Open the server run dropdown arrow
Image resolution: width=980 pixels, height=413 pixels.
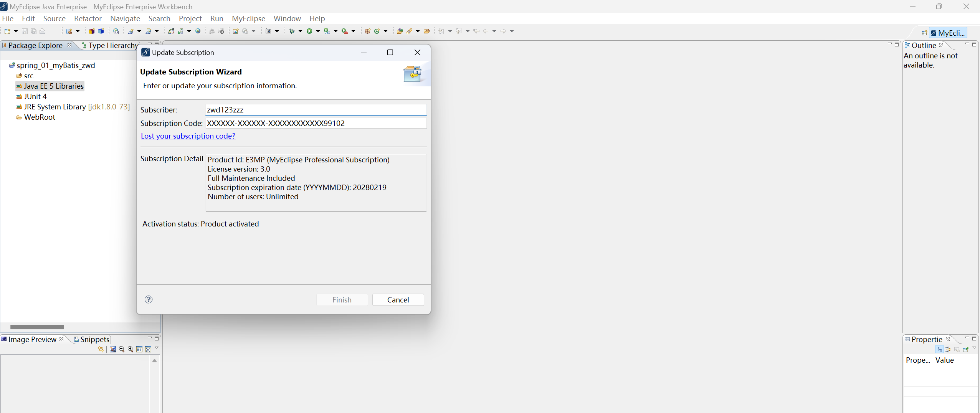pyautogui.click(x=189, y=31)
